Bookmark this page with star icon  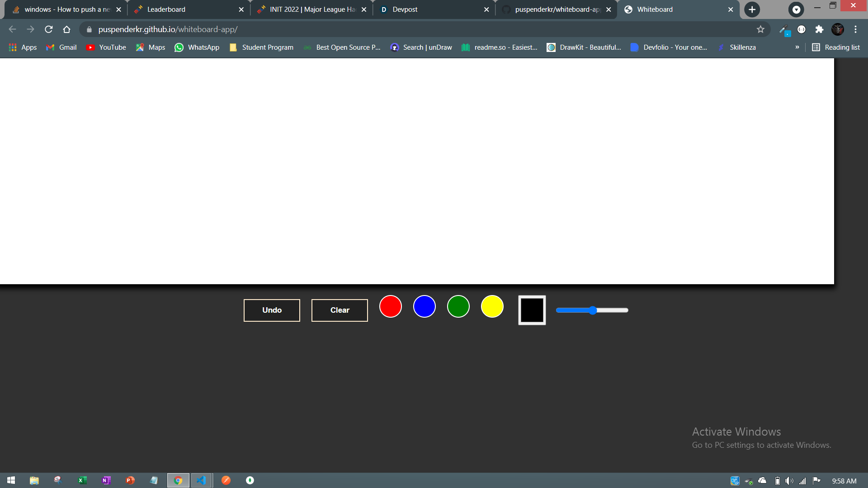[x=760, y=29]
